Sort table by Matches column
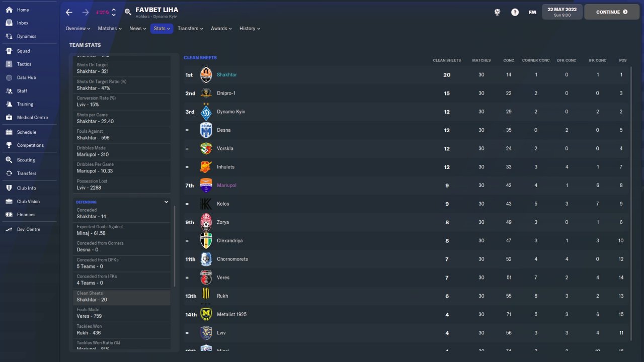Viewport: 644px width, 362px height. tap(481, 60)
